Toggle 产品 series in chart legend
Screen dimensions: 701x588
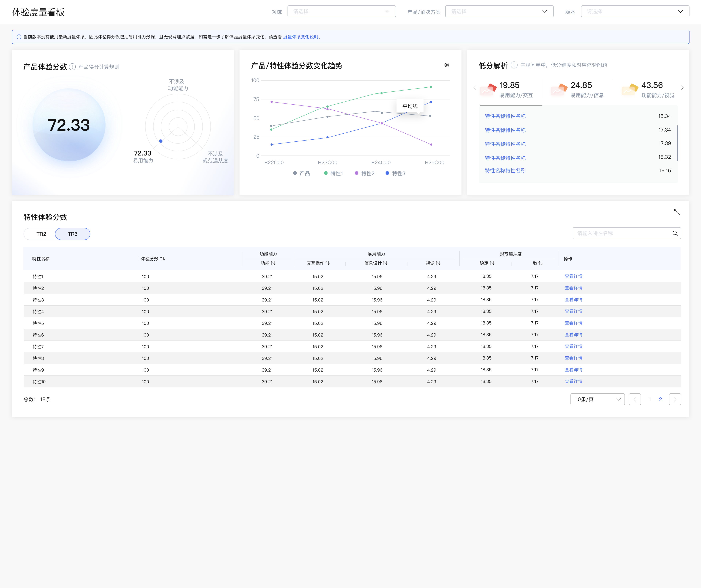pyautogui.click(x=301, y=173)
